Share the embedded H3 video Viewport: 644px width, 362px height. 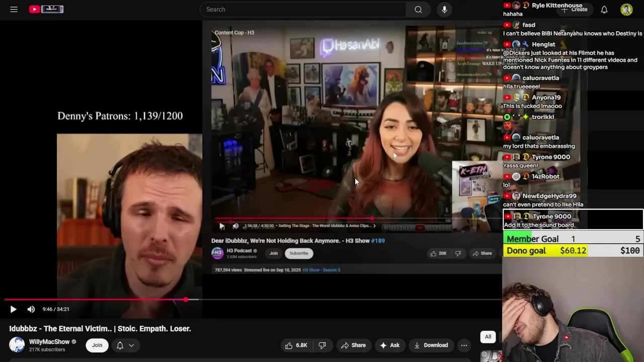click(482, 253)
